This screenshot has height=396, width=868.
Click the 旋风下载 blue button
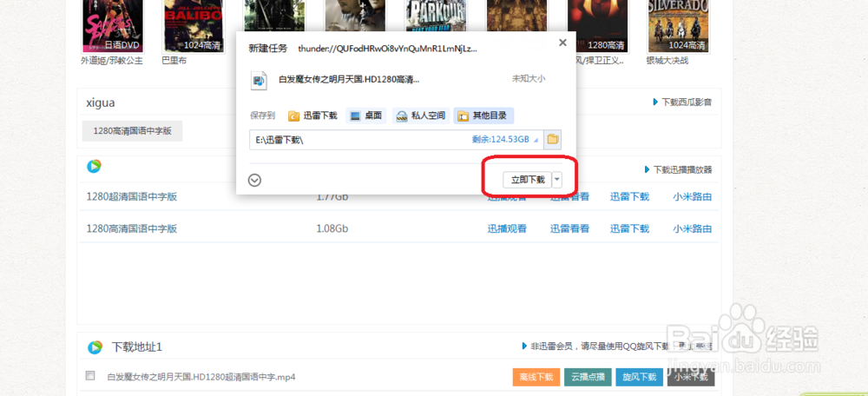640,377
